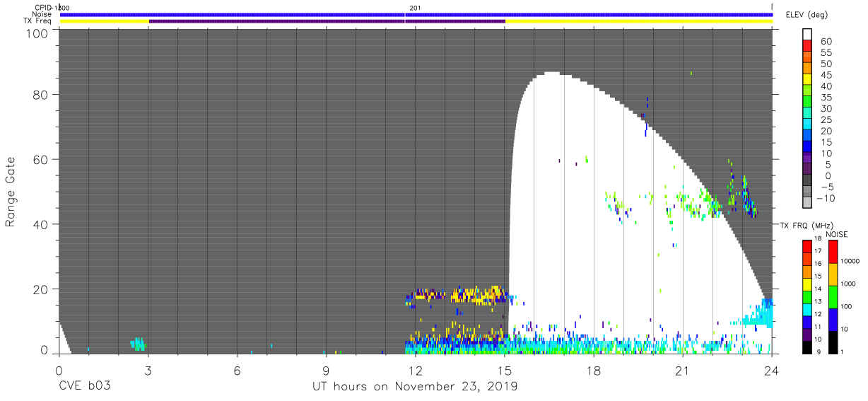Pick the cyan segment of the TX FRQ bar
Viewport: 868px width, 401px height.
point(808,309)
